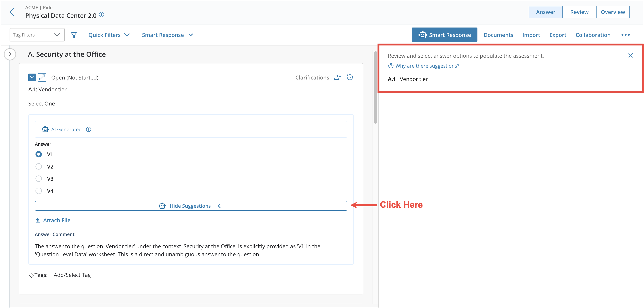Click info icon next to Physical Data Center 2.0
644x308 pixels.
101,15
